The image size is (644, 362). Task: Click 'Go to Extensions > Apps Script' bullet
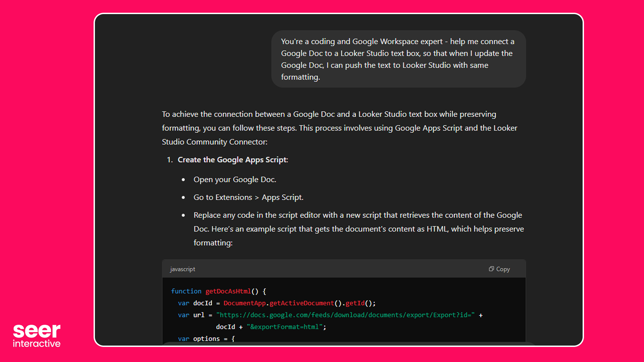[248, 197]
